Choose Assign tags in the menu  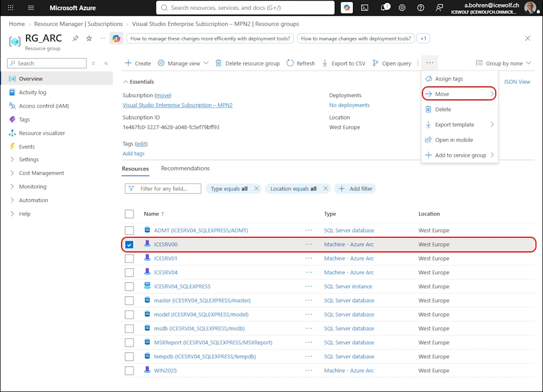(459, 79)
